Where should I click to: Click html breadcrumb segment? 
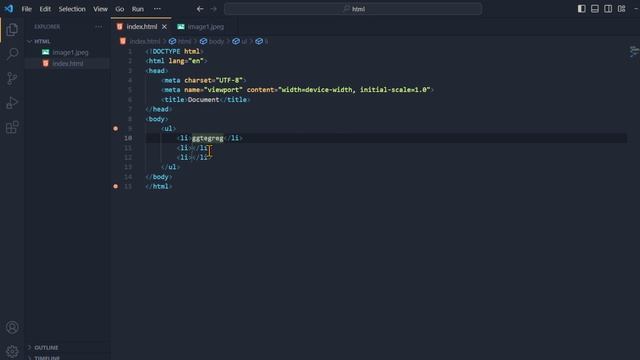(184, 41)
